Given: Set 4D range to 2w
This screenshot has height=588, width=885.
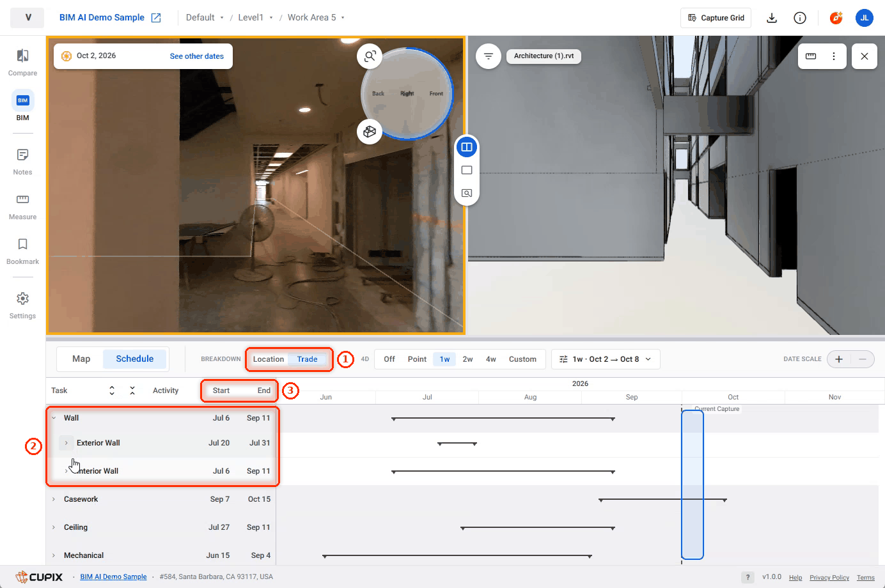Looking at the screenshot, I should (467, 359).
